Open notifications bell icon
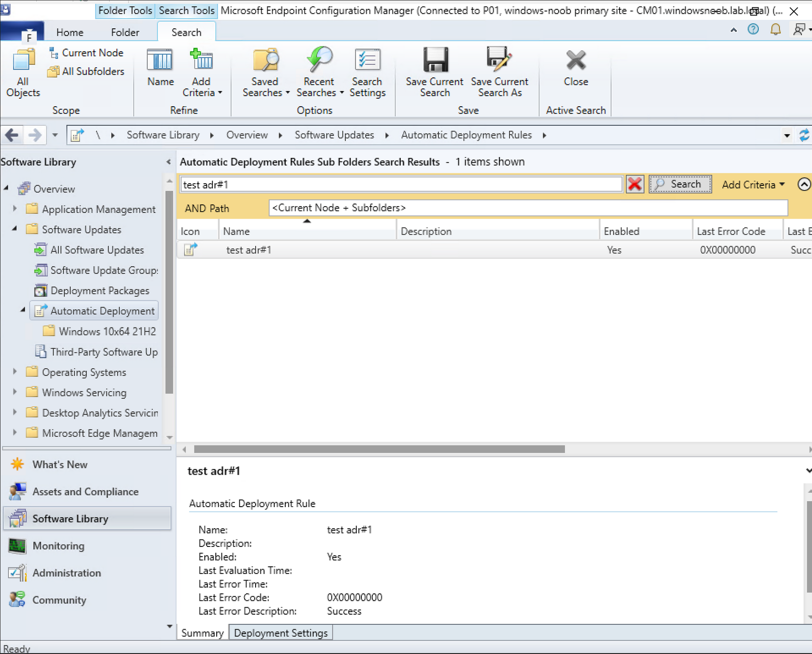Screen dimensions: 812x654 [775, 29]
